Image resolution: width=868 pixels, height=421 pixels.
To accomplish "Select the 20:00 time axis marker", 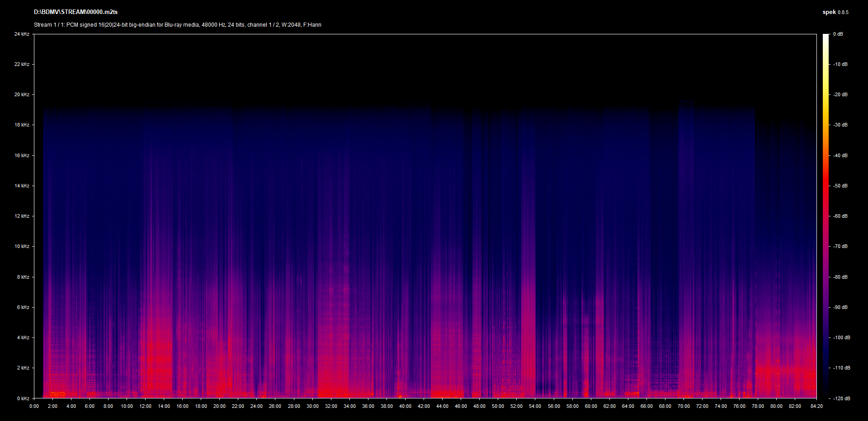I will coord(219,406).
